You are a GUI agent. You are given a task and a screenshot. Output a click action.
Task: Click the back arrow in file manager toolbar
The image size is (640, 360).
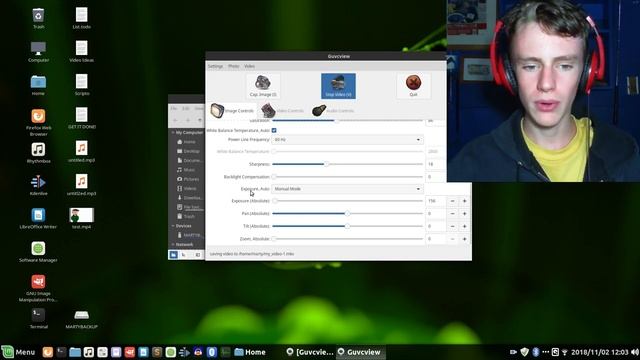pos(175,120)
